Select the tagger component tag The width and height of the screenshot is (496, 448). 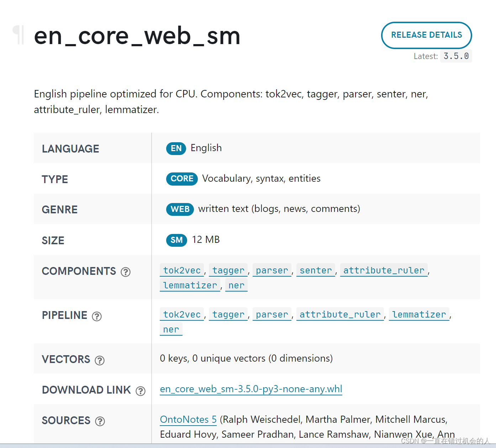(x=228, y=270)
